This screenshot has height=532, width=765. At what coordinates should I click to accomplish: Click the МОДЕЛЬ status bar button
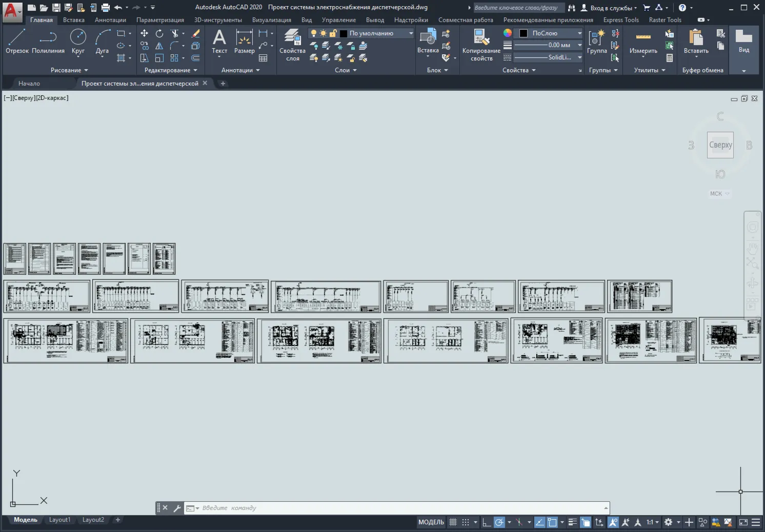pos(431,522)
